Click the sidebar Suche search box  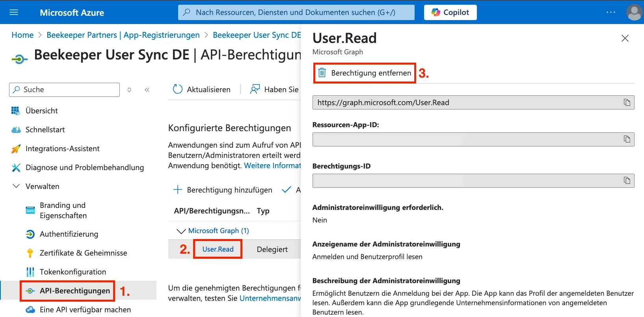pos(64,90)
